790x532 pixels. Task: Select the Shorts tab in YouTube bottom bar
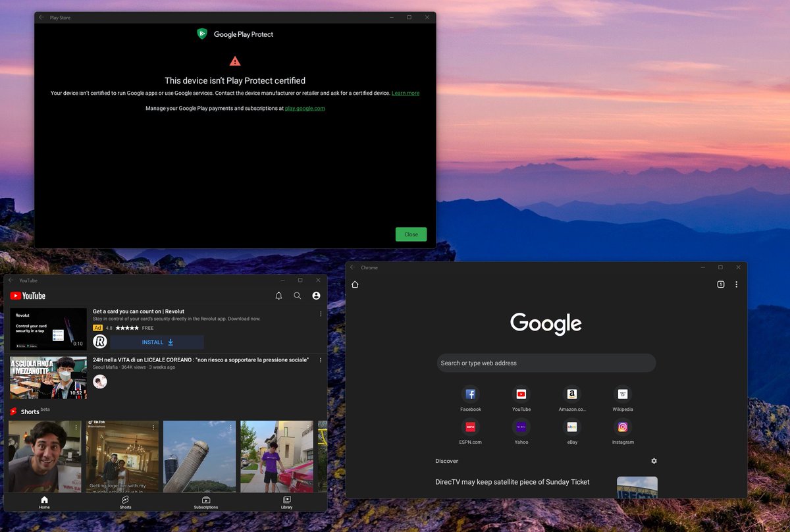tap(125, 502)
